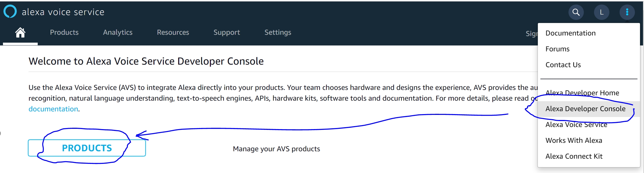Go to the Home icon tab
Image resolution: width=644 pixels, height=173 pixels.
[20, 33]
